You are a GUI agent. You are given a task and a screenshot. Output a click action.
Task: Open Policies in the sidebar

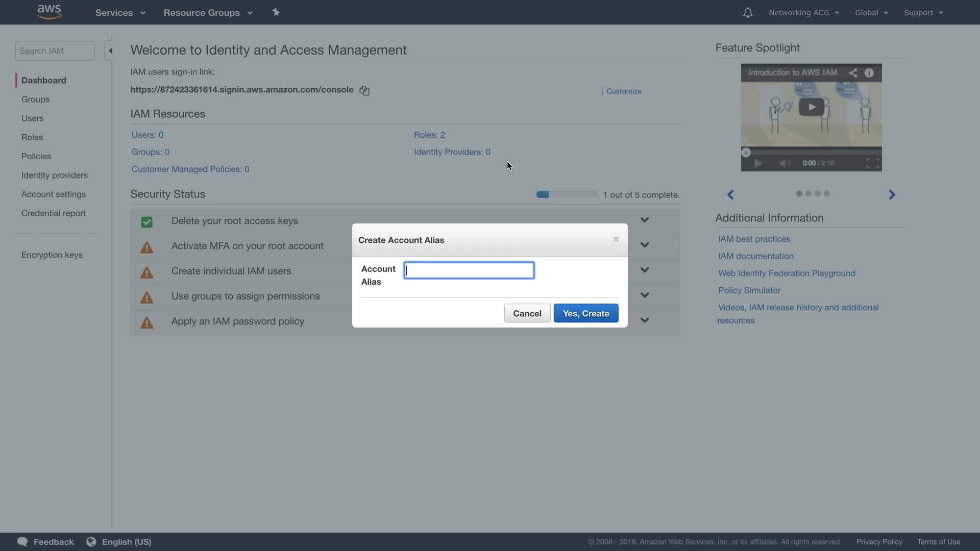(x=36, y=156)
